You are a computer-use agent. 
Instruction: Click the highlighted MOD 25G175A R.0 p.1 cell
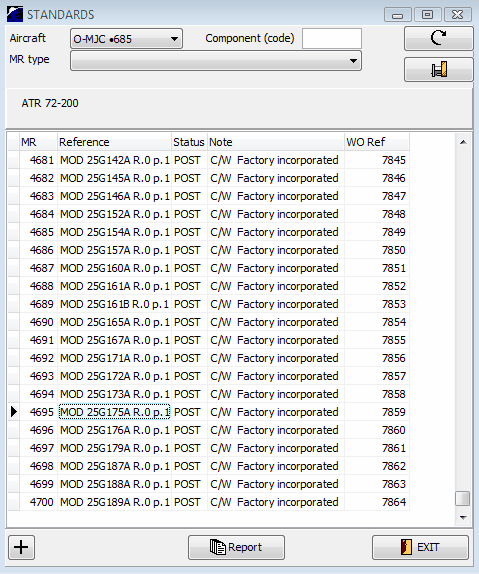(x=114, y=412)
